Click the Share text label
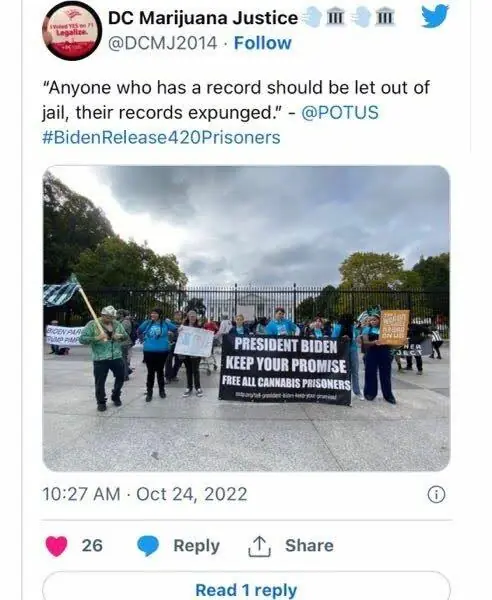Screen dimensions: 492x600 coord(309,546)
